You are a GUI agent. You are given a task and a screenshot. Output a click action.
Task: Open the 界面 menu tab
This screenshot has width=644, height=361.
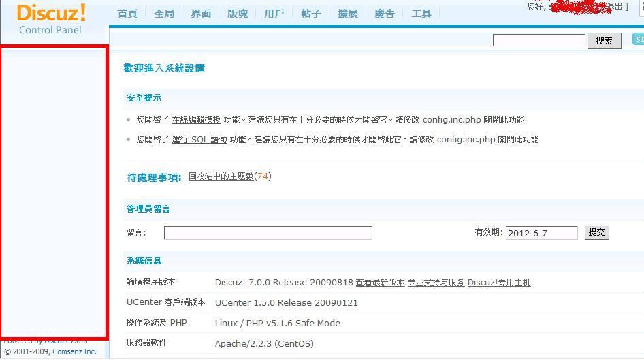click(x=201, y=14)
